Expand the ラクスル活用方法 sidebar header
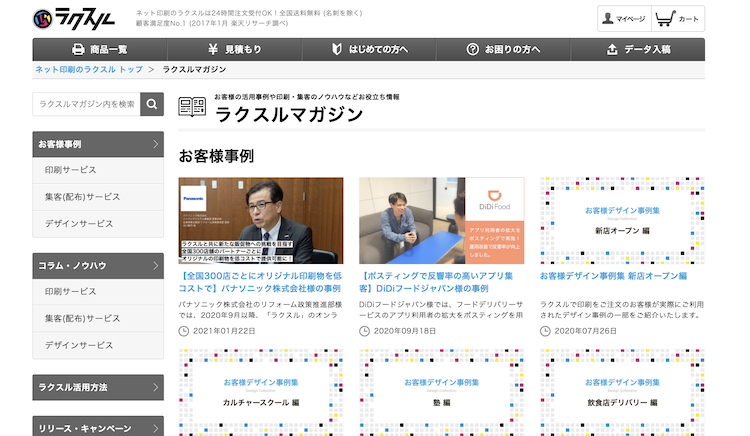The image size is (750, 436). [x=98, y=387]
